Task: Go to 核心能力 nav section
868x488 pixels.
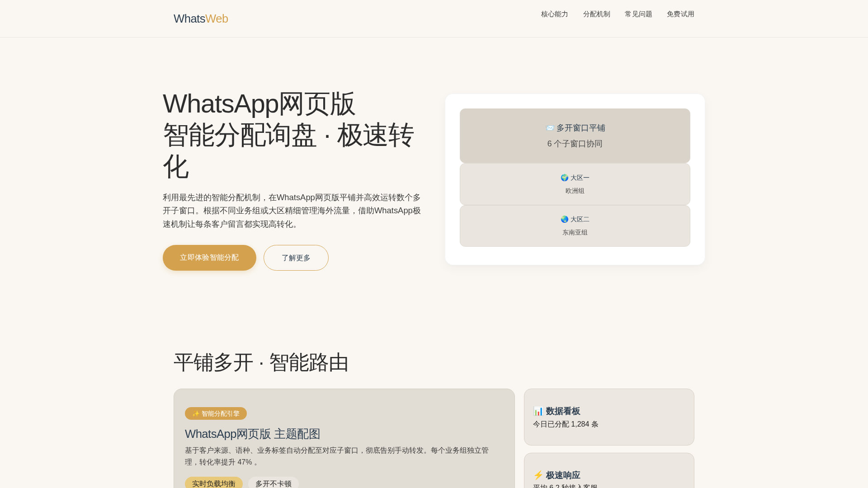Action: point(554,14)
